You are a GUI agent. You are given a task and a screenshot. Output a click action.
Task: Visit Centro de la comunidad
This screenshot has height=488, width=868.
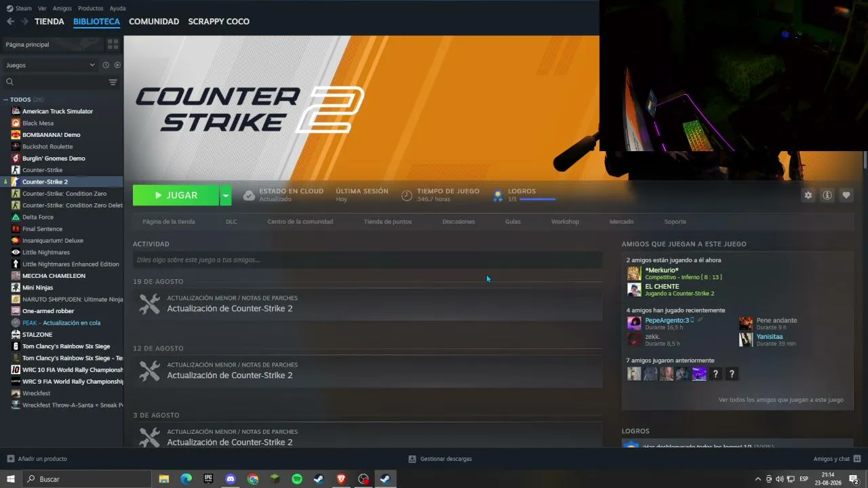(x=300, y=222)
